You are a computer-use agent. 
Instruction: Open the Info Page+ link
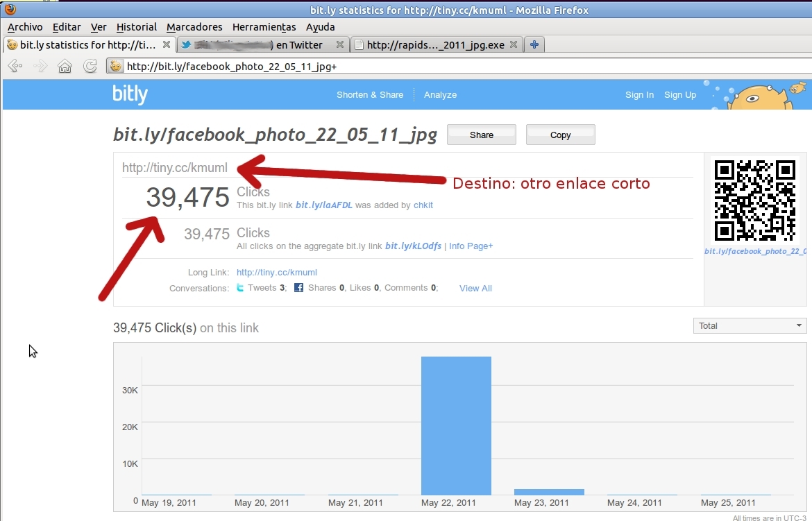pos(471,246)
